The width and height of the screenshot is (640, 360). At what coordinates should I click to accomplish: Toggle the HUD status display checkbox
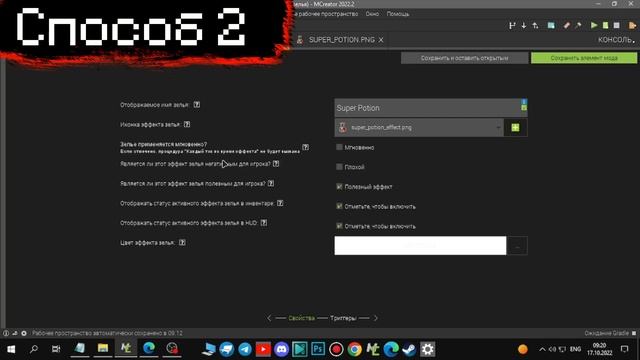[339, 225]
